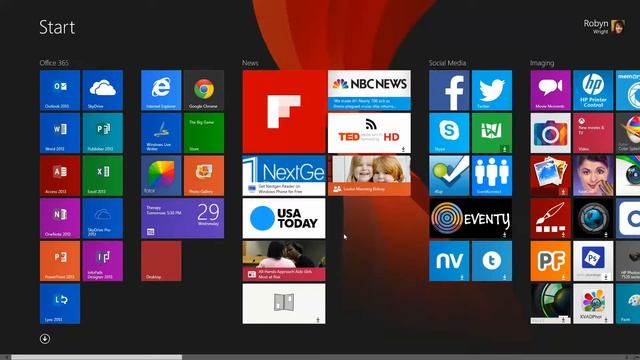The width and height of the screenshot is (640, 360).
Task: Open the Fotor color wheel tile
Action: click(161, 176)
